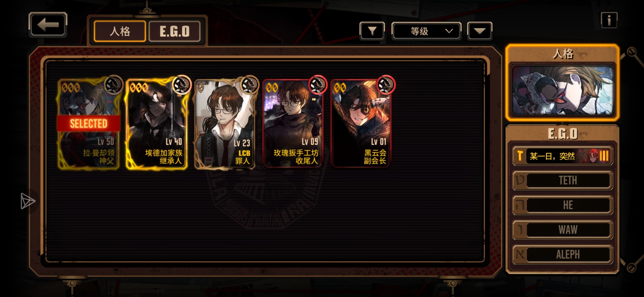Toggle sort order with the triangle button
This screenshot has height=297, width=644.
pyautogui.click(x=479, y=31)
